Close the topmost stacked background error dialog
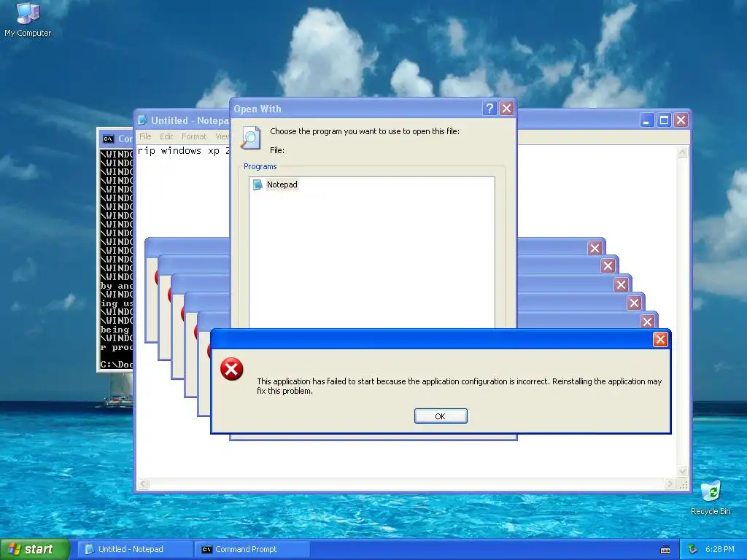Viewport: 747px width, 560px height. pos(595,248)
